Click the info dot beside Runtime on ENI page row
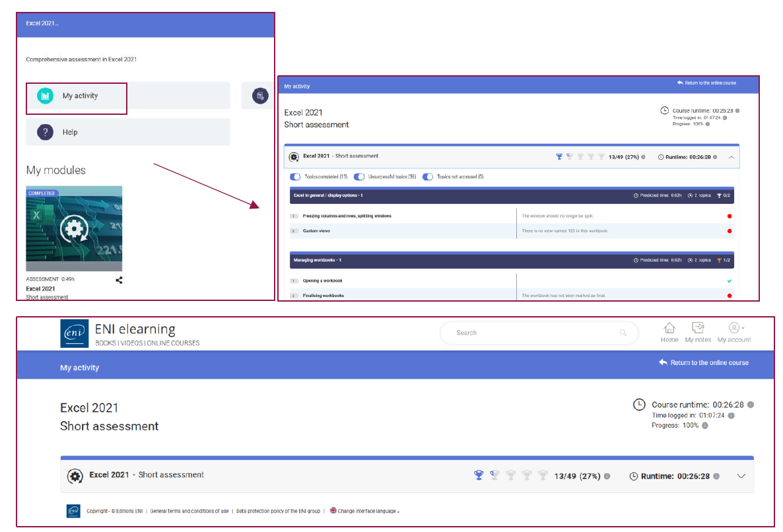 click(716, 476)
